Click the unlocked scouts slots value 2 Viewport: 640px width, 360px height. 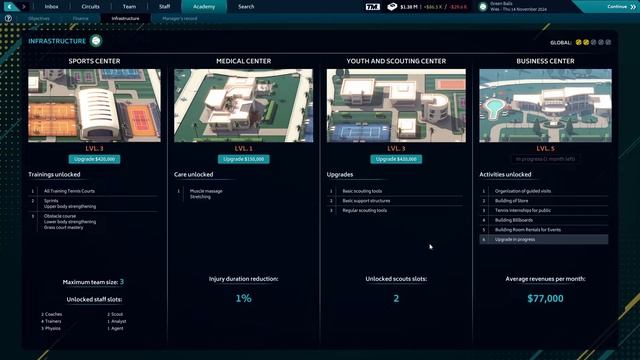(x=396, y=298)
